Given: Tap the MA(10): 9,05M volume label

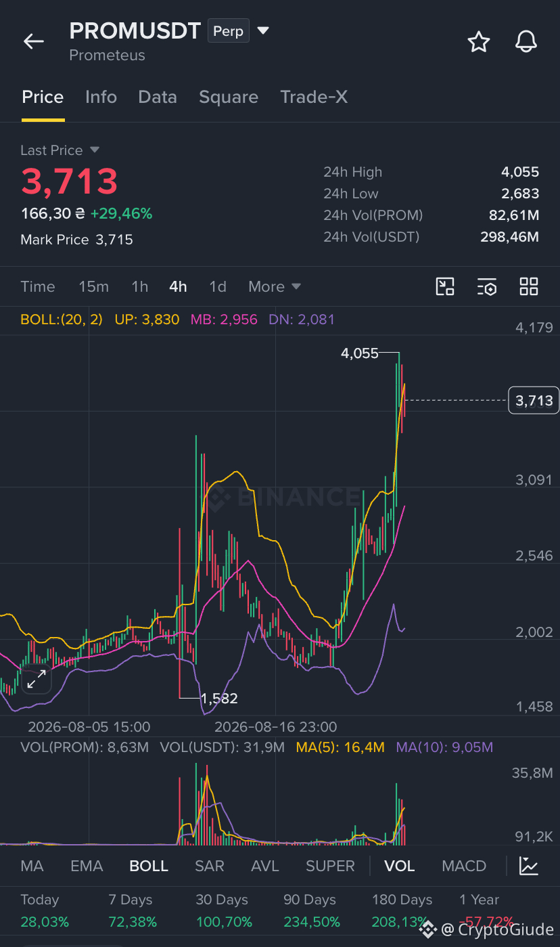Looking at the screenshot, I should (x=444, y=747).
